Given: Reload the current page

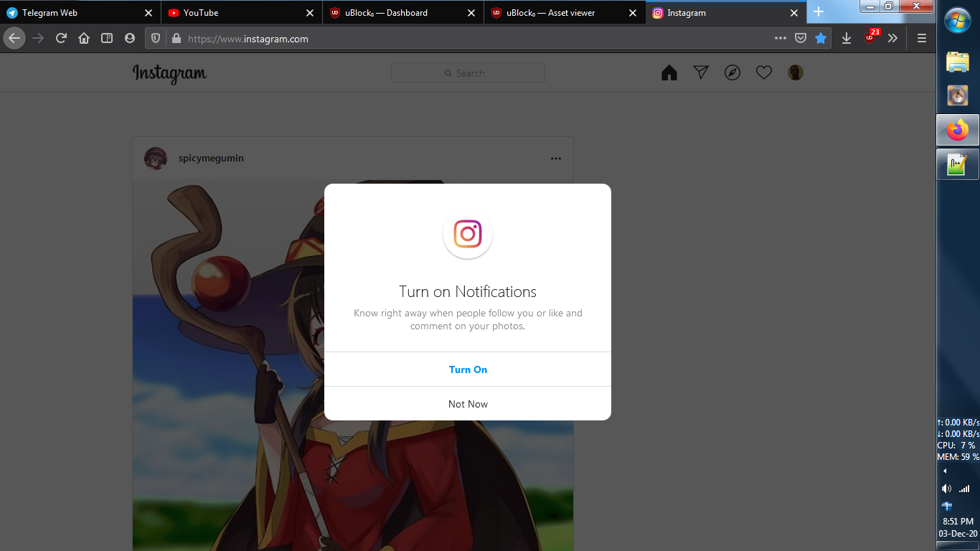Looking at the screenshot, I should 61,38.
